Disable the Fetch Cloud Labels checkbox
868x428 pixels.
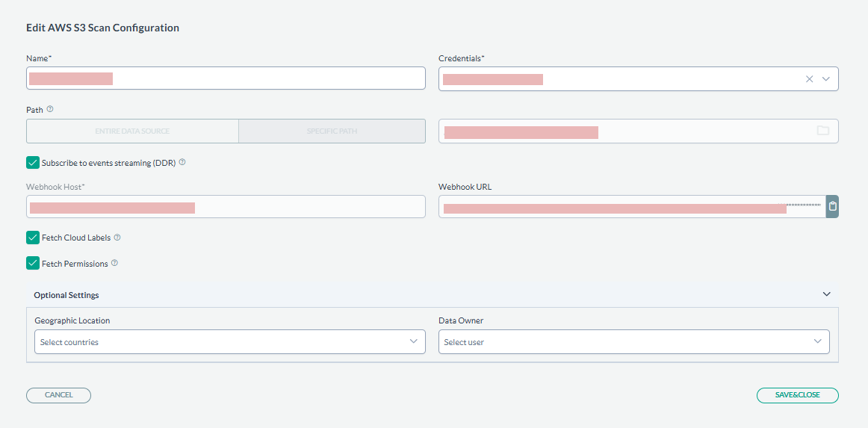pyautogui.click(x=33, y=238)
